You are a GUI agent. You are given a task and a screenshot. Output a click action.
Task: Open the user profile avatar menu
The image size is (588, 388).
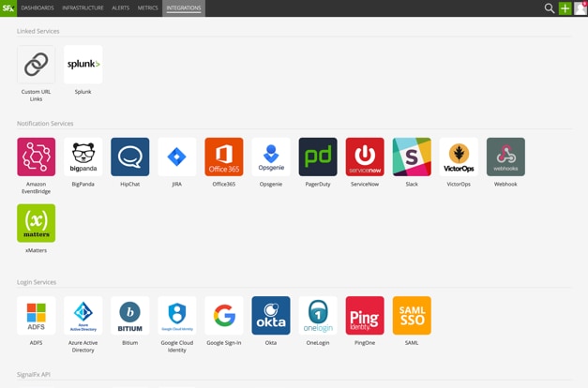pyautogui.click(x=580, y=8)
